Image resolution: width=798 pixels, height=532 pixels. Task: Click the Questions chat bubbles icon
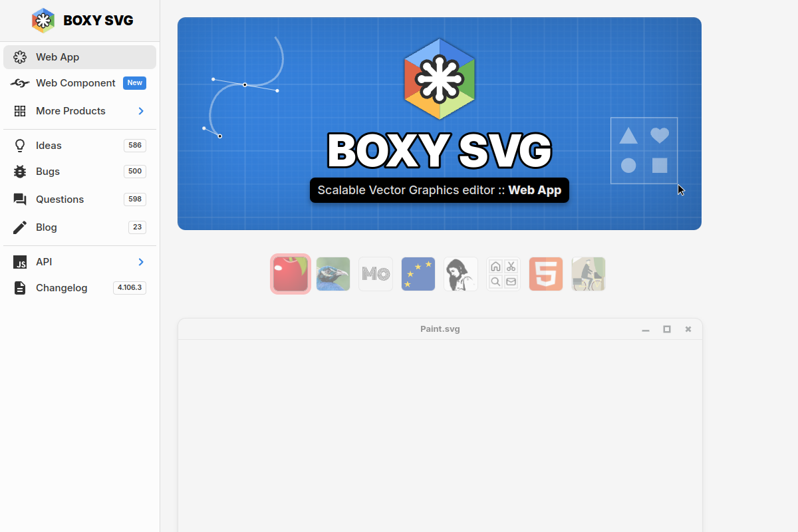(x=20, y=199)
